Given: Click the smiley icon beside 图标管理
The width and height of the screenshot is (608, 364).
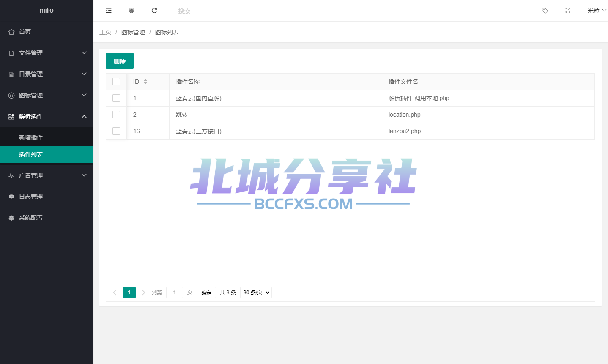Looking at the screenshot, I should [11, 95].
